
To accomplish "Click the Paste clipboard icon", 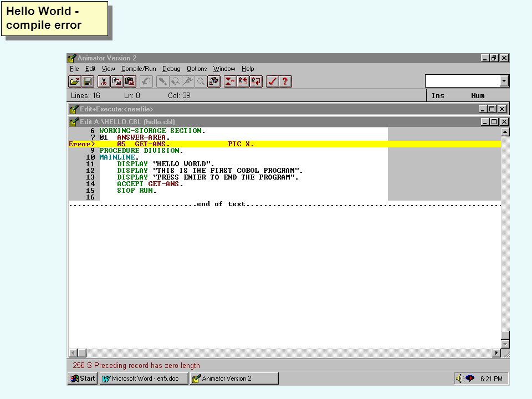I will (x=130, y=81).
